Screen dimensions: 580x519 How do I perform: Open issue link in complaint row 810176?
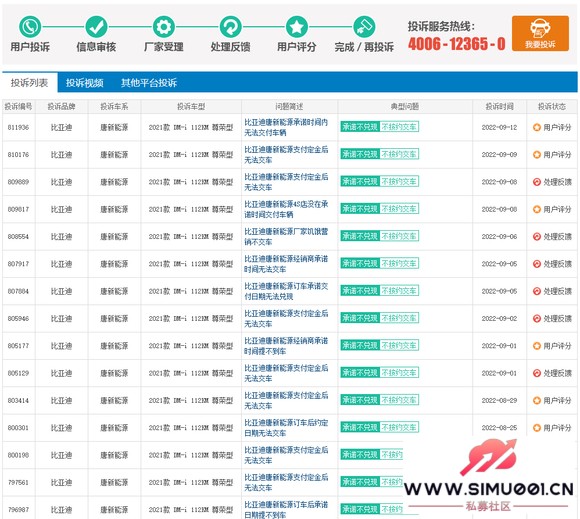click(x=286, y=155)
